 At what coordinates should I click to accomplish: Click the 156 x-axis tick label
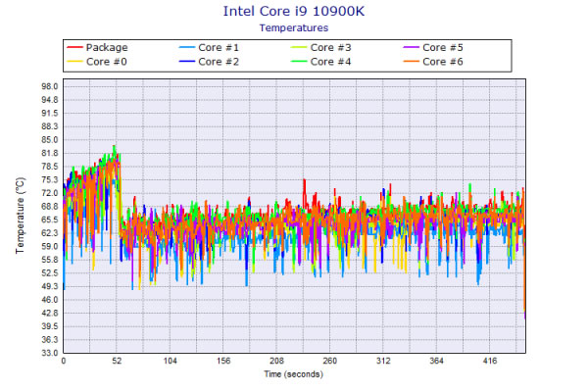point(223,361)
